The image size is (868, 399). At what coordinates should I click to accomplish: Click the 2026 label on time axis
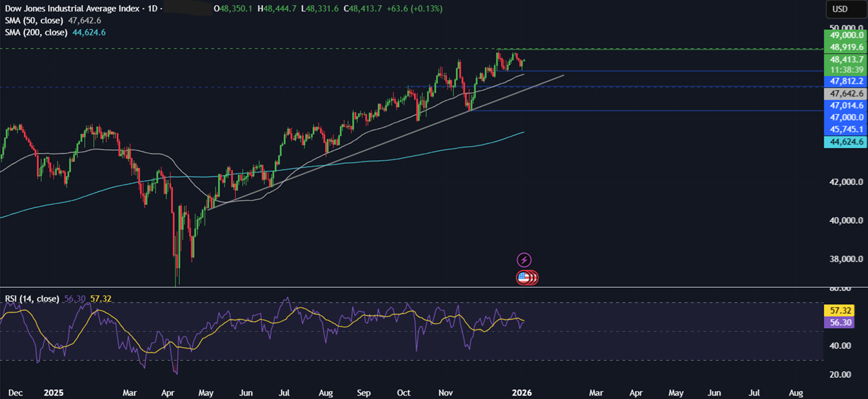point(521,392)
